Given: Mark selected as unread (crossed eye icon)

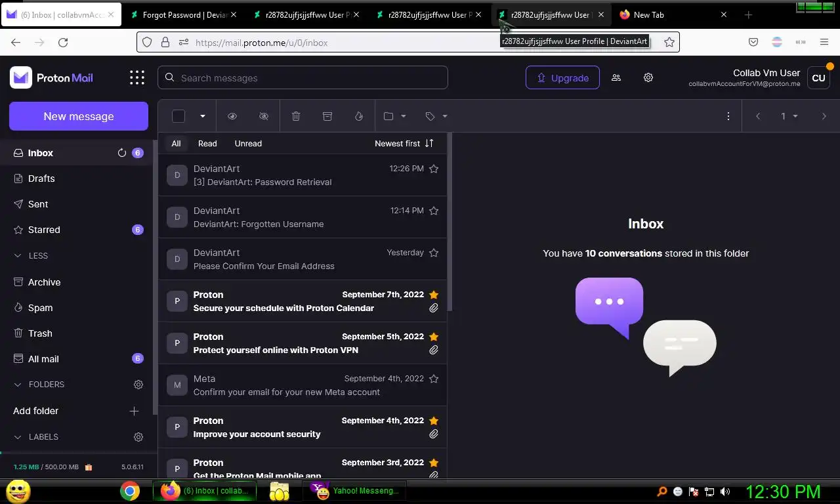Looking at the screenshot, I should point(264,116).
